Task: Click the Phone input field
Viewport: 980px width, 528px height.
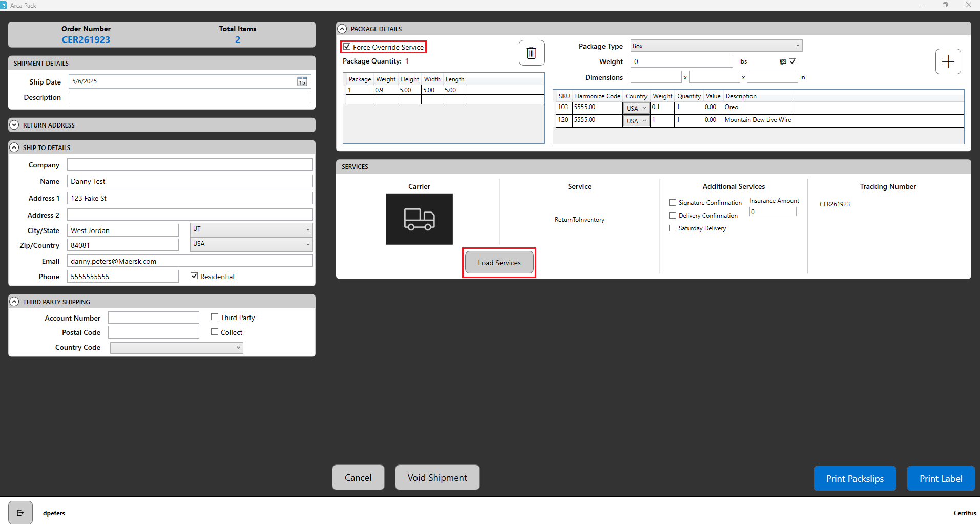Action: 123,276
